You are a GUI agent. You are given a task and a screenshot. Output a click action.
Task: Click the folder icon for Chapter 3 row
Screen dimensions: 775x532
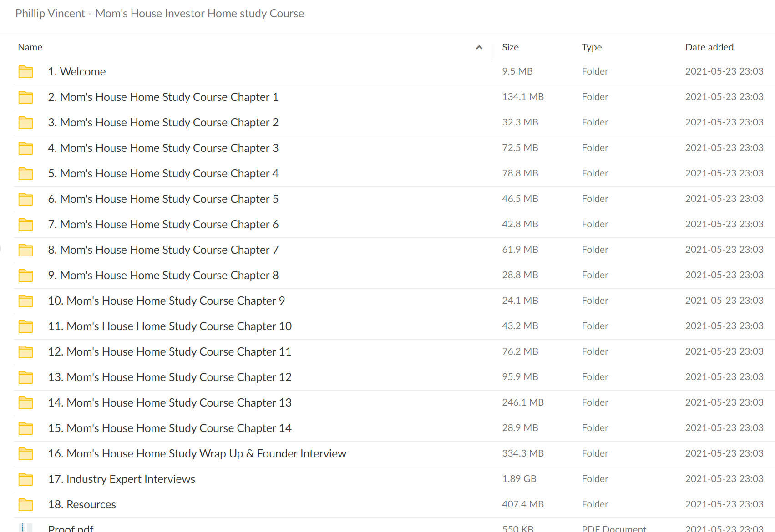pos(25,148)
